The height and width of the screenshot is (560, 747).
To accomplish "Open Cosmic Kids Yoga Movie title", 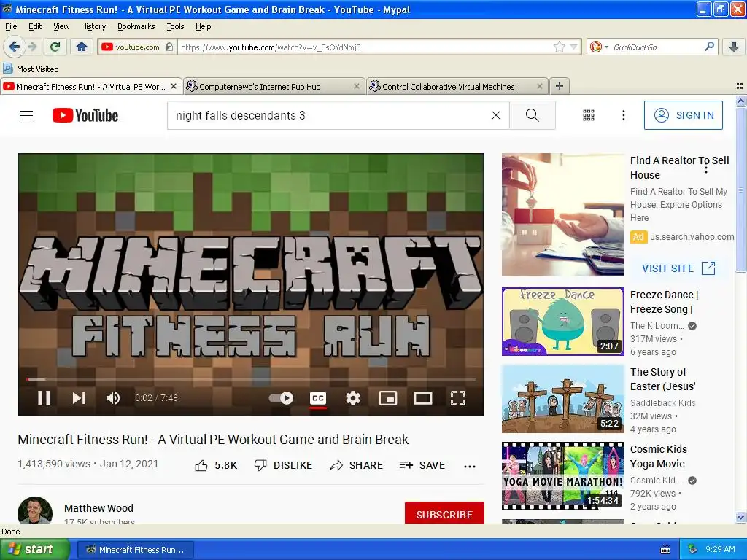I will tap(659, 456).
